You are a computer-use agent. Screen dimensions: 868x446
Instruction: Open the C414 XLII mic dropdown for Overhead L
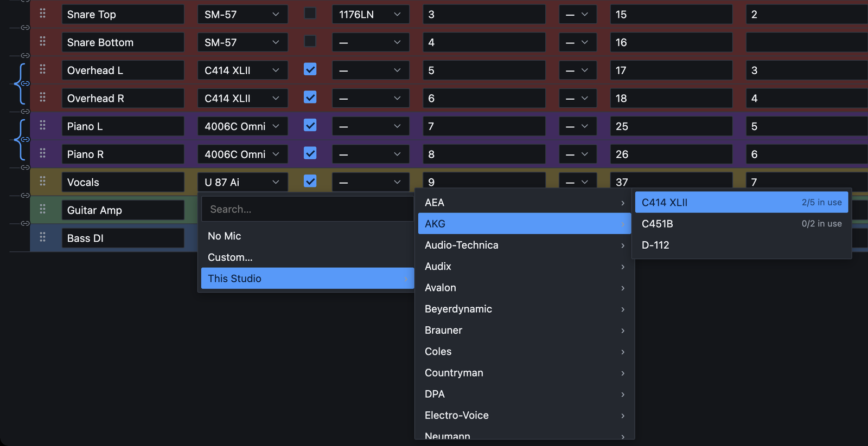[x=242, y=70]
